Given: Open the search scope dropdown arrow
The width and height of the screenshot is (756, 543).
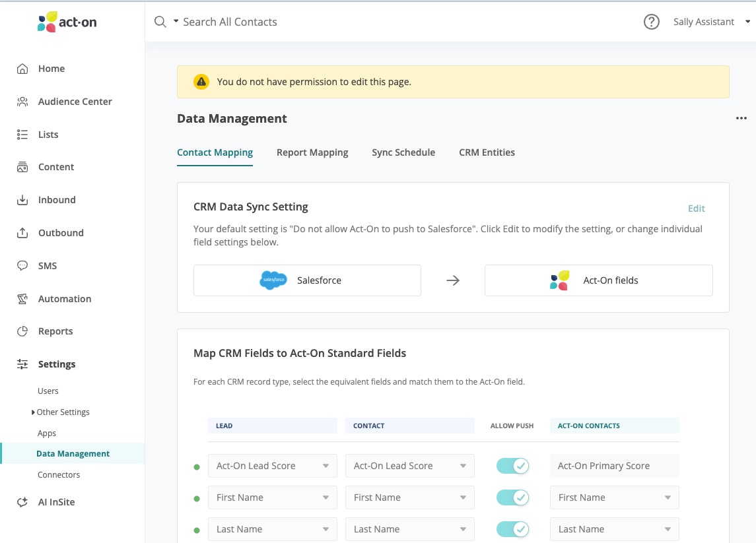Looking at the screenshot, I should coord(176,21).
